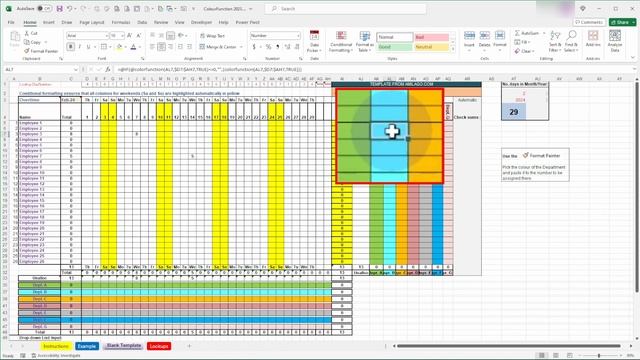Image resolution: width=640 pixels, height=360 pixels.
Task: Click Analyze Data
Action: (x=615, y=41)
